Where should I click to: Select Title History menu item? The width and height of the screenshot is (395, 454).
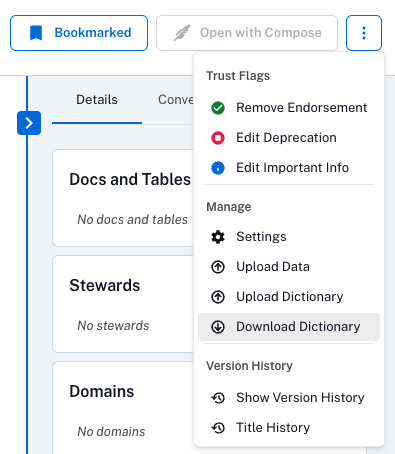(289, 428)
